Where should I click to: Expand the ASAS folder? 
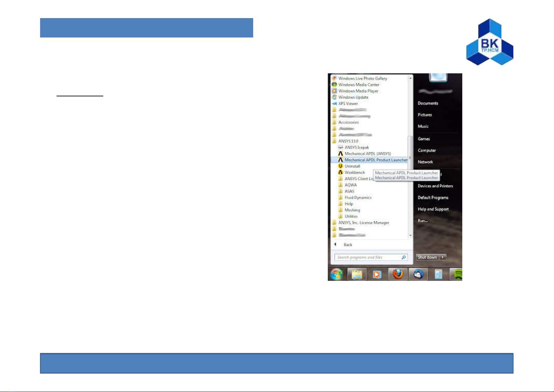(347, 191)
